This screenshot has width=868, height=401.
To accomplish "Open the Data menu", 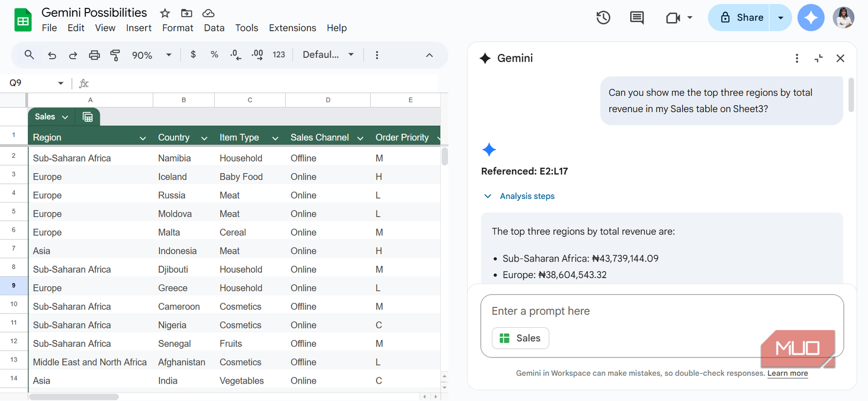I will click(214, 28).
